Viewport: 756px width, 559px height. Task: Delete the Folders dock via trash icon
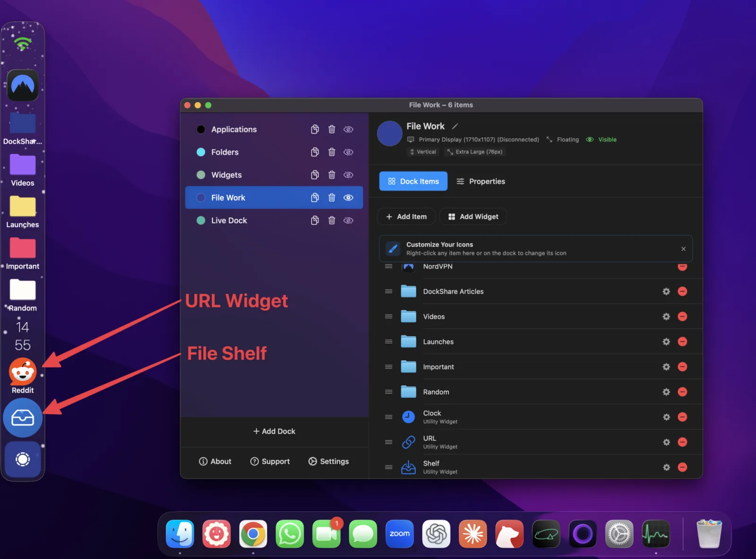tap(332, 152)
